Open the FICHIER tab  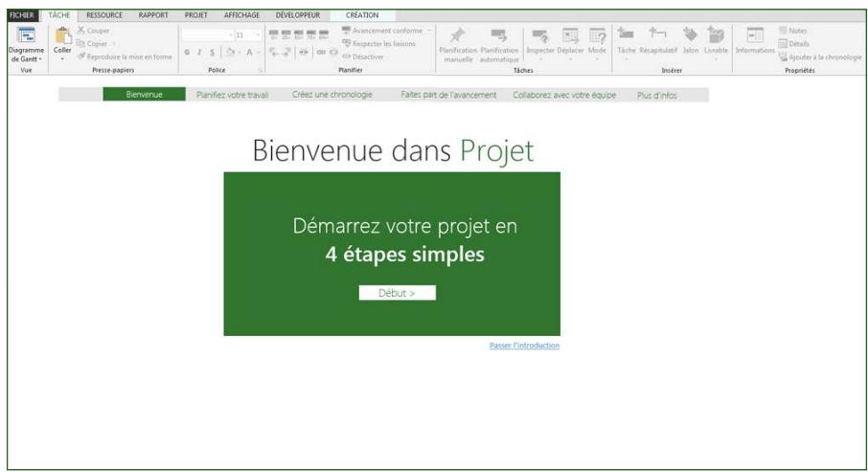(x=22, y=15)
